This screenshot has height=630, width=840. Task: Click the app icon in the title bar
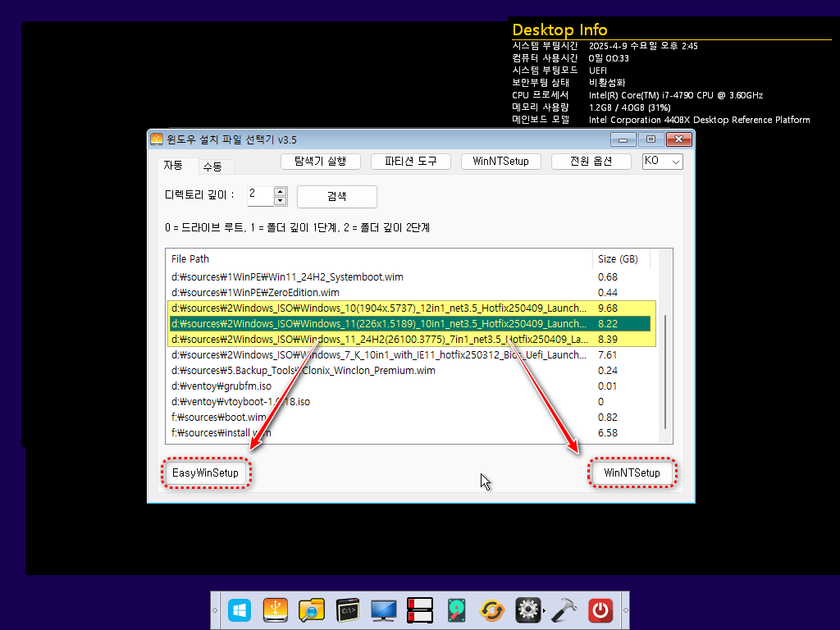pyautogui.click(x=157, y=139)
